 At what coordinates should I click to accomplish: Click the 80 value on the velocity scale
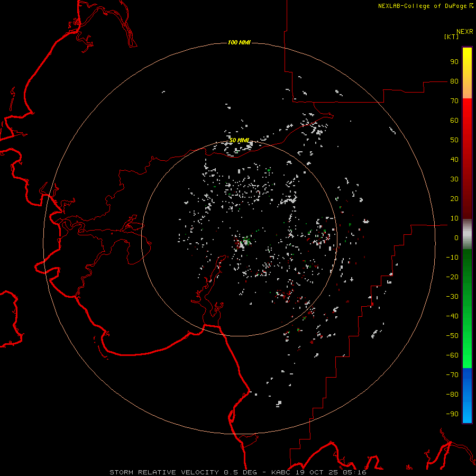pyautogui.click(x=454, y=81)
